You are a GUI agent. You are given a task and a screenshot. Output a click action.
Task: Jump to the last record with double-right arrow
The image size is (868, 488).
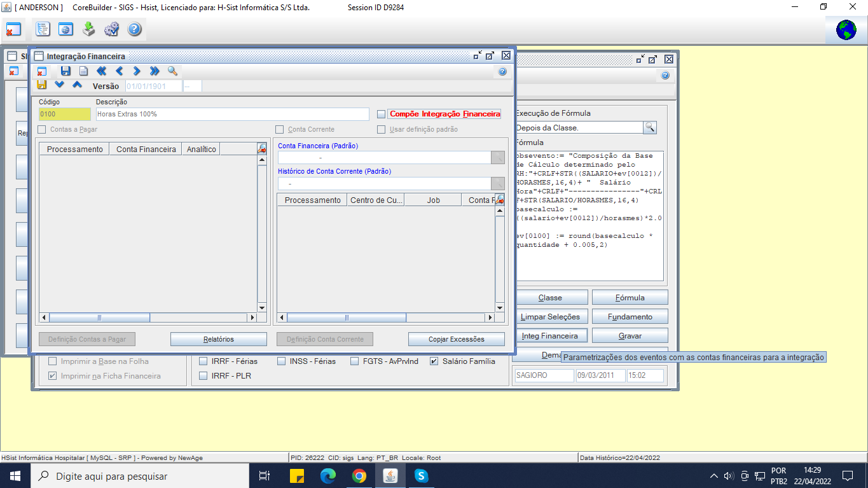155,71
